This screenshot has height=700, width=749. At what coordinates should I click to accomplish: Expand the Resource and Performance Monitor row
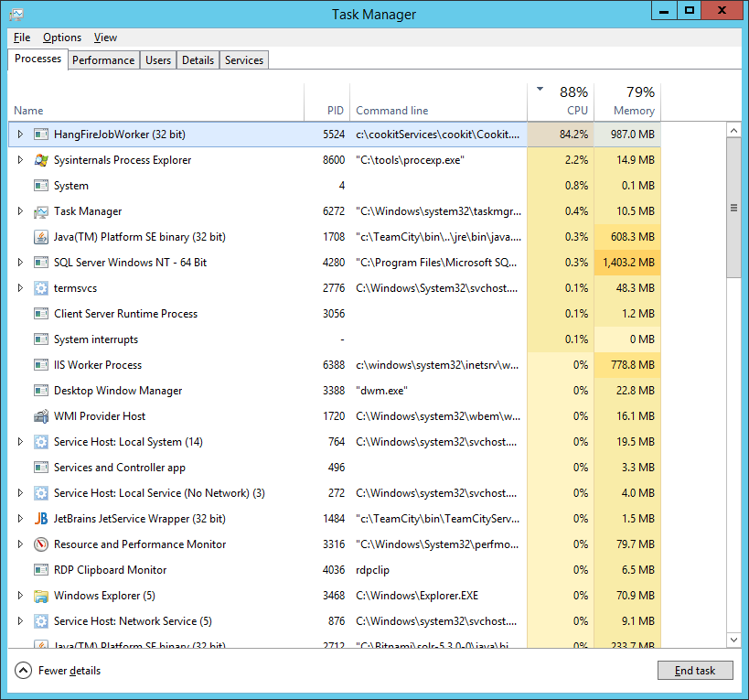[20, 544]
